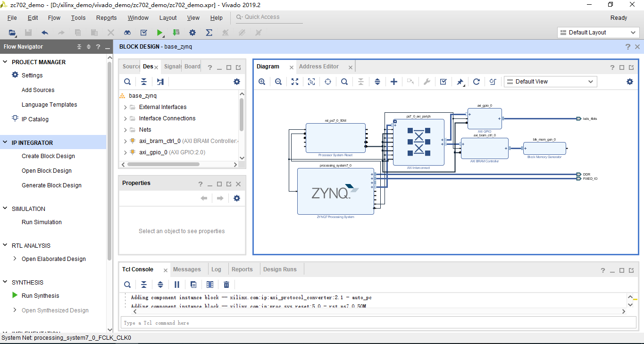This screenshot has width=644, height=344.
Task: Click Add Sources in Flow Navigator
Action: click(x=38, y=90)
